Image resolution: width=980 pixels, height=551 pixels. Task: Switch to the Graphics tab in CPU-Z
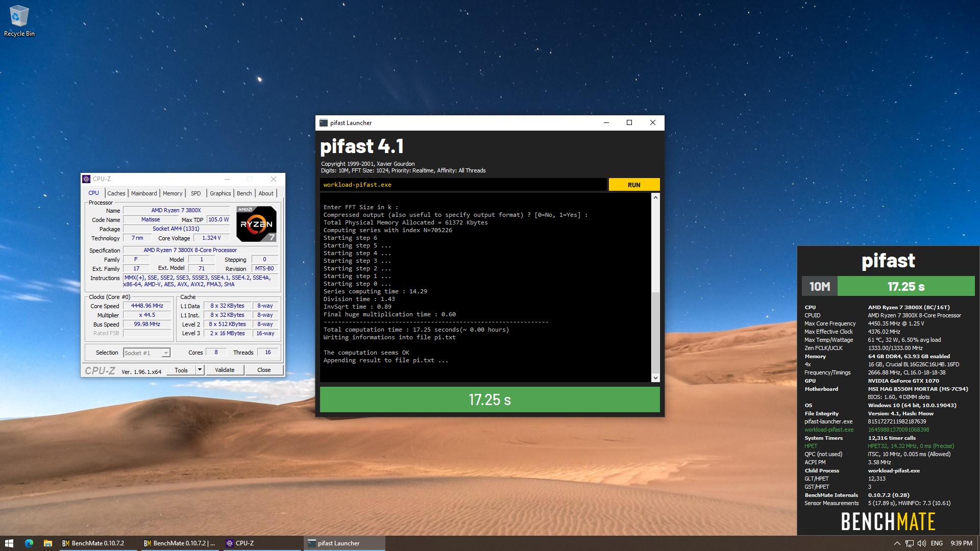[220, 193]
